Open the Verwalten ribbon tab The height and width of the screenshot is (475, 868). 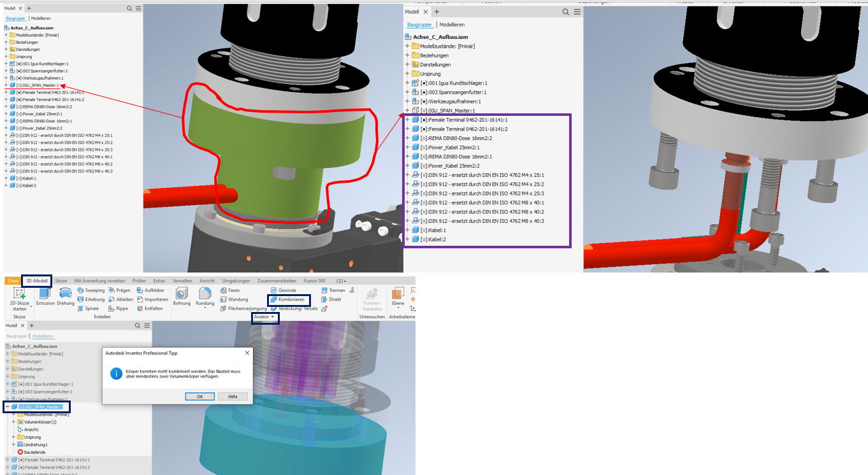(182, 281)
